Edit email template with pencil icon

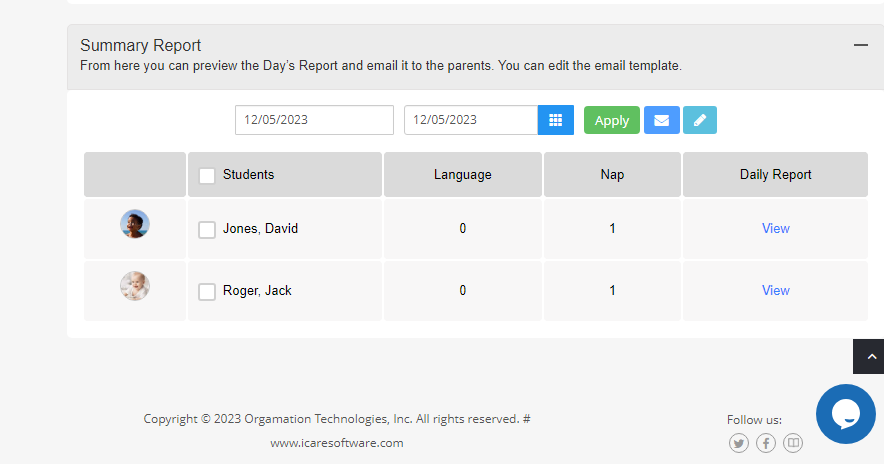[x=700, y=120]
